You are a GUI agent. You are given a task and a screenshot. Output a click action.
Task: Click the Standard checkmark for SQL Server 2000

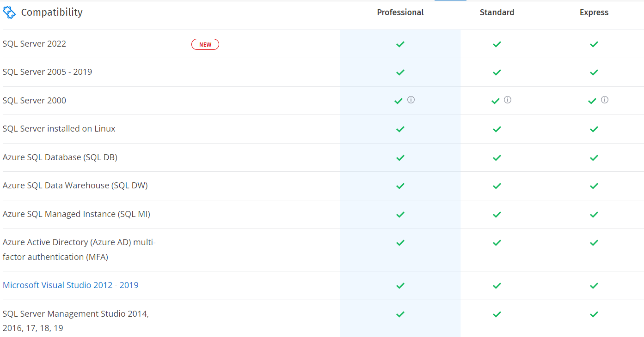point(496,101)
